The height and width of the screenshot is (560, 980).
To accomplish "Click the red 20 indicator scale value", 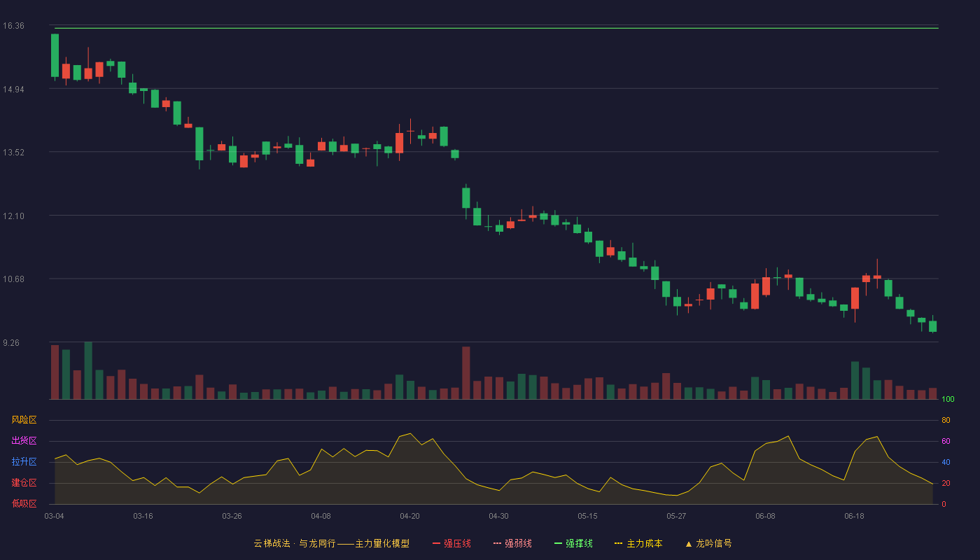I will (x=946, y=483).
